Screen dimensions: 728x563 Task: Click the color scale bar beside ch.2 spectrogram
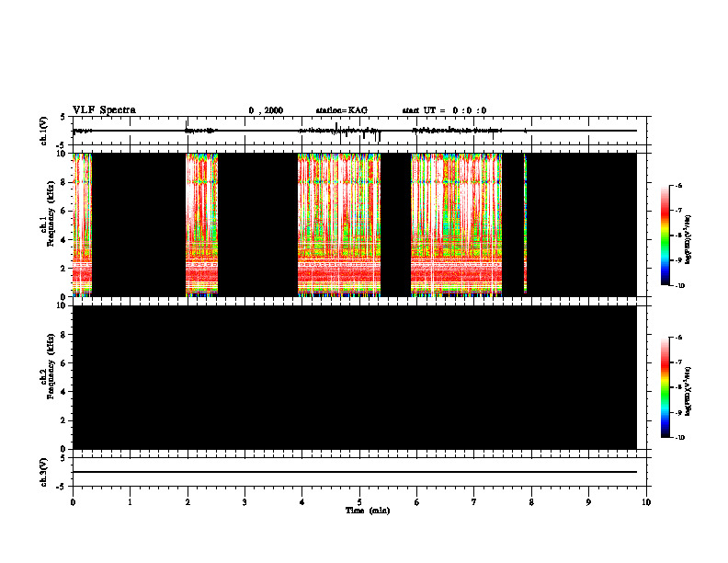point(665,387)
